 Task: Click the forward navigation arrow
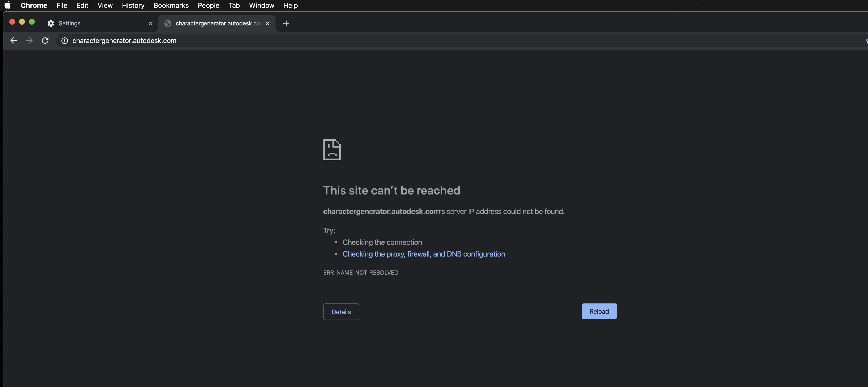[29, 40]
